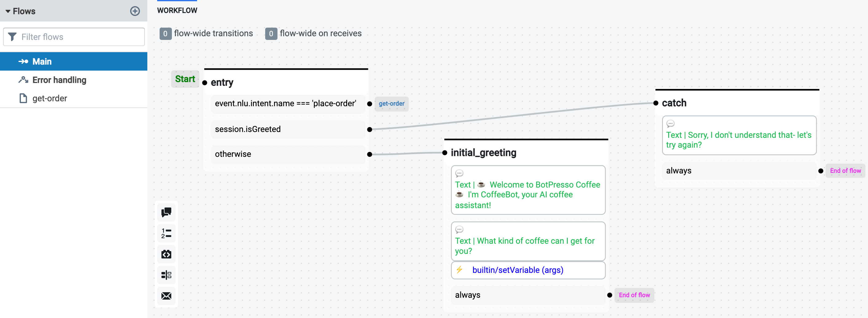Switch to the WORKFLOW tab
The image size is (868, 318).
pos(177,10)
